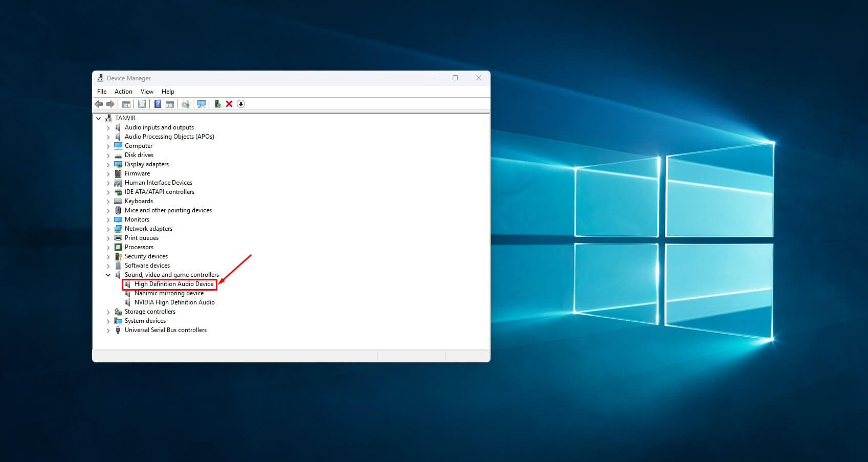Select the "Print queues" label
This screenshot has height=462, width=868.
tap(142, 238)
